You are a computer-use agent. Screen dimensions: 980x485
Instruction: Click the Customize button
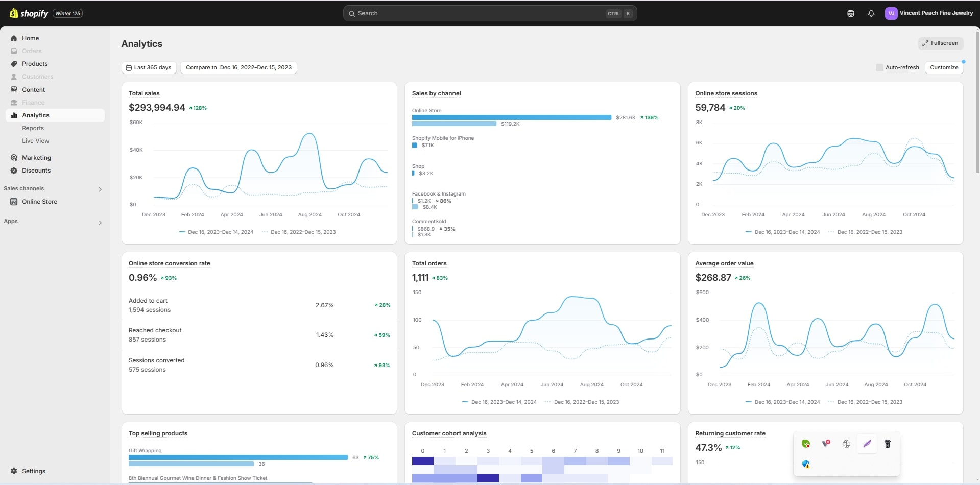[944, 67]
